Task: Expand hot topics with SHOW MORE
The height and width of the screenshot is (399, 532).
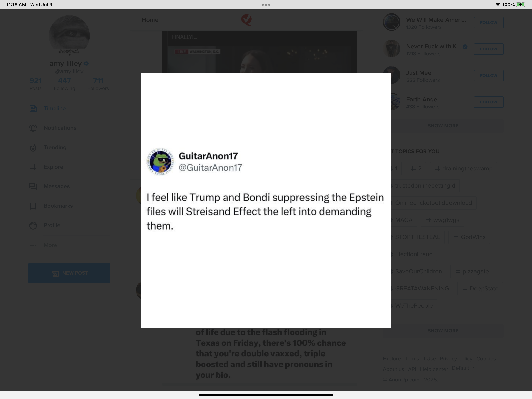Action: (443, 331)
